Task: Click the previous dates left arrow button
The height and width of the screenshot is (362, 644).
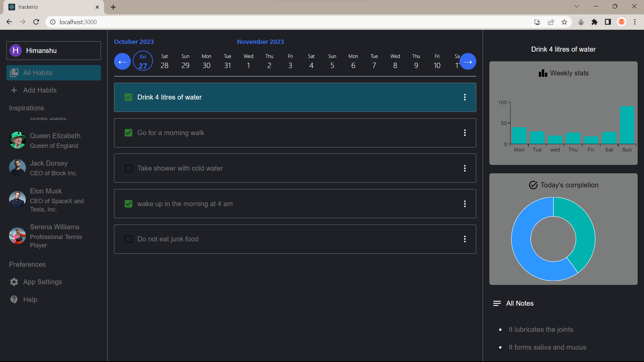Action: [122, 62]
